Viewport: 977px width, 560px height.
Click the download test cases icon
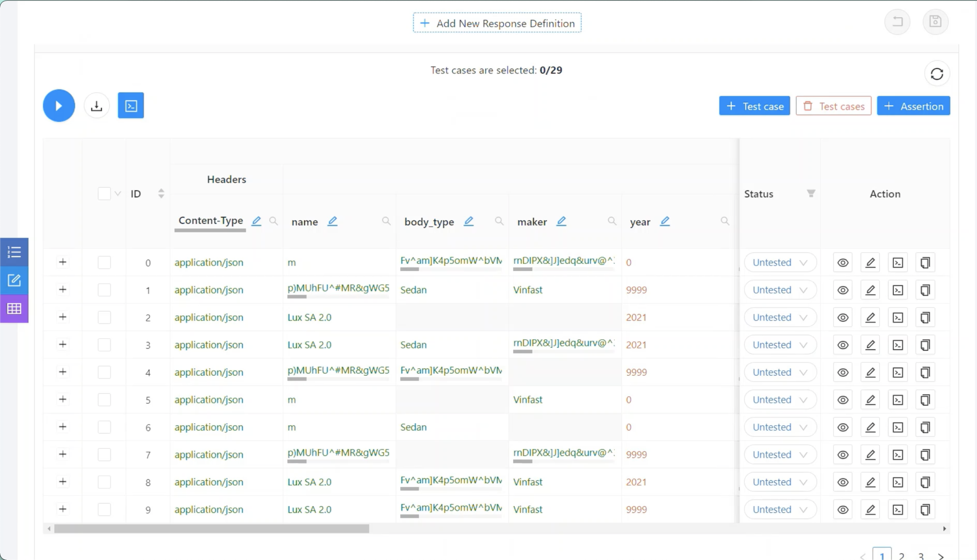coord(97,106)
